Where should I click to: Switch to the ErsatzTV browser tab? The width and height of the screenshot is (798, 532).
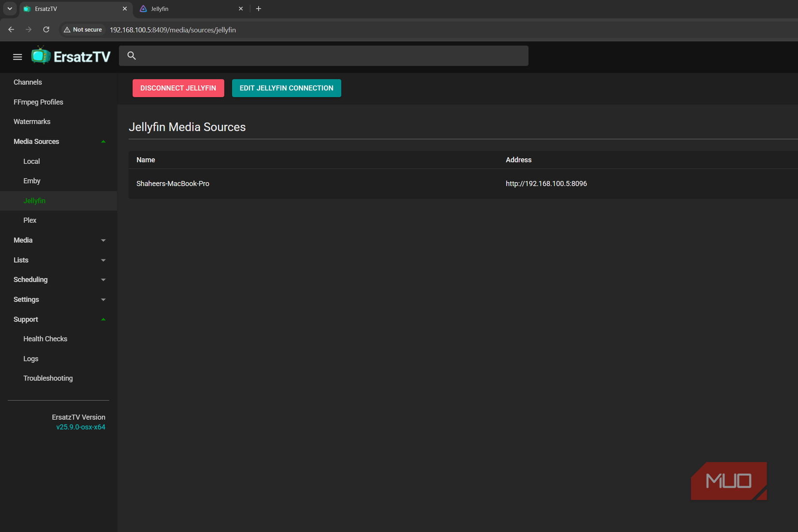coord(76,9)
